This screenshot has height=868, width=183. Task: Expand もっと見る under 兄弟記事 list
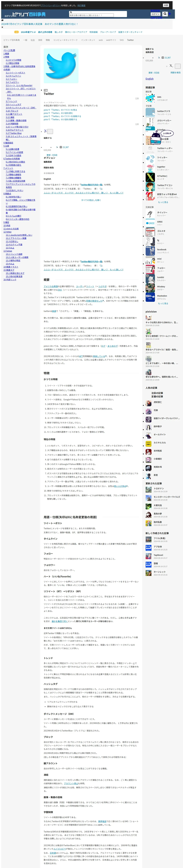(x=163, y=304)
